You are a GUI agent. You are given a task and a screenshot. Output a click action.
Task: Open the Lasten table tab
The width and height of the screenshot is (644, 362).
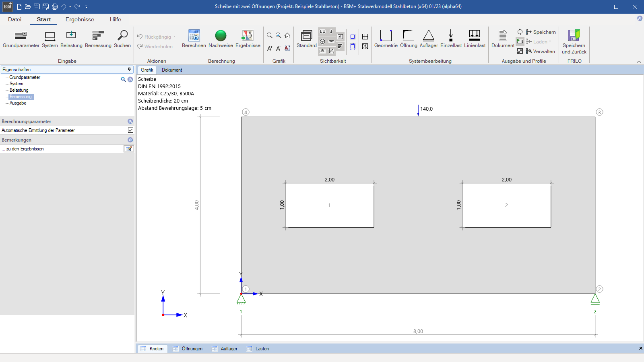[258, 349]
